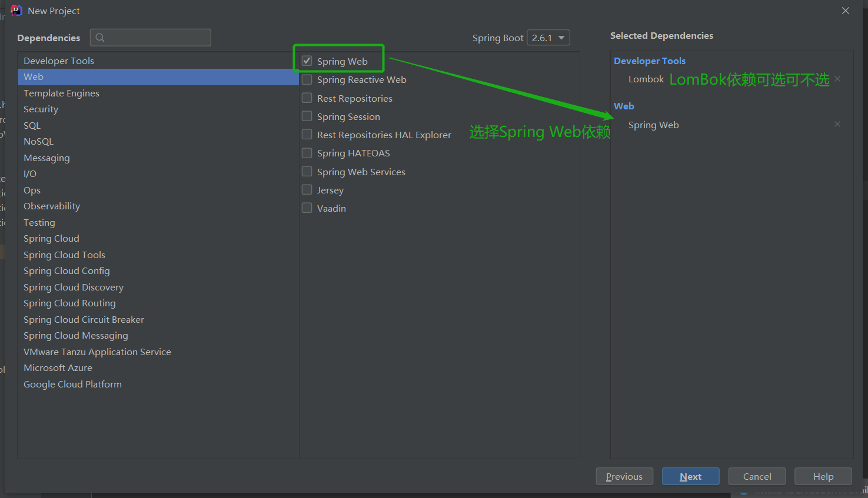Open the Help button
This screenshot has width=868, height=498.
coord(823,476)
